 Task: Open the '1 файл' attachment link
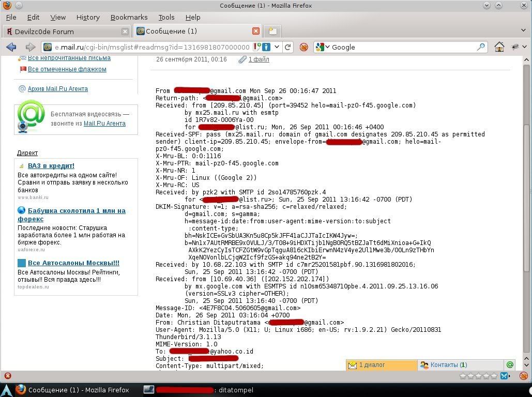click(x=259, y=59)
